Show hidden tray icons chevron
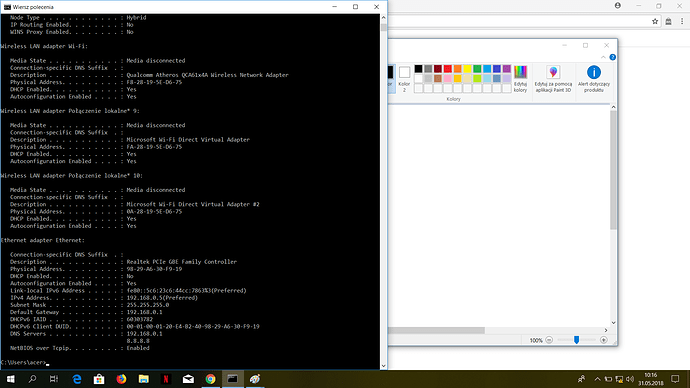The width and height of the screenshot is (690, 388). (597, 379)
